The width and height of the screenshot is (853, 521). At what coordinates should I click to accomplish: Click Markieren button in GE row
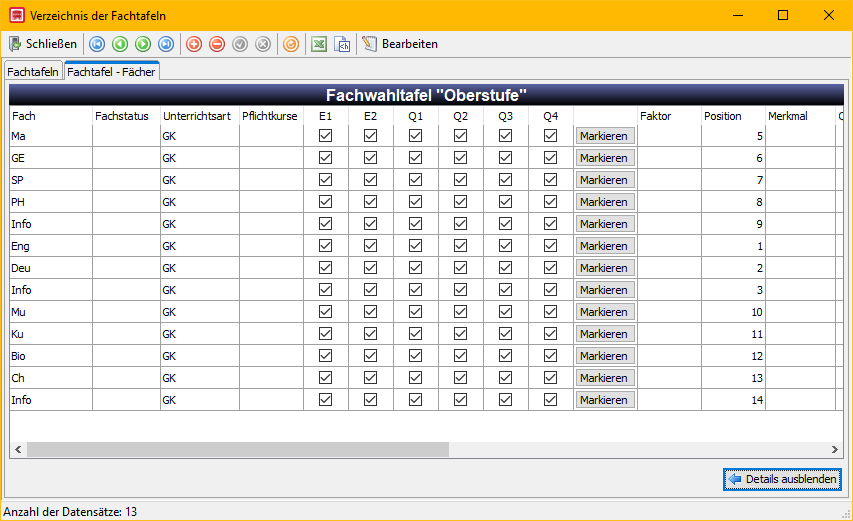[605, 158]
